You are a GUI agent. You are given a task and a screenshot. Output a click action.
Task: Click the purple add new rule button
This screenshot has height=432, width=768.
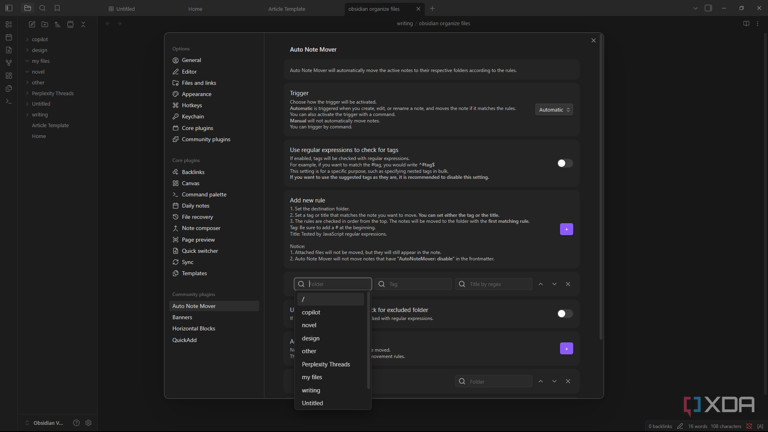pyautogui.click(x=566, y=229)
